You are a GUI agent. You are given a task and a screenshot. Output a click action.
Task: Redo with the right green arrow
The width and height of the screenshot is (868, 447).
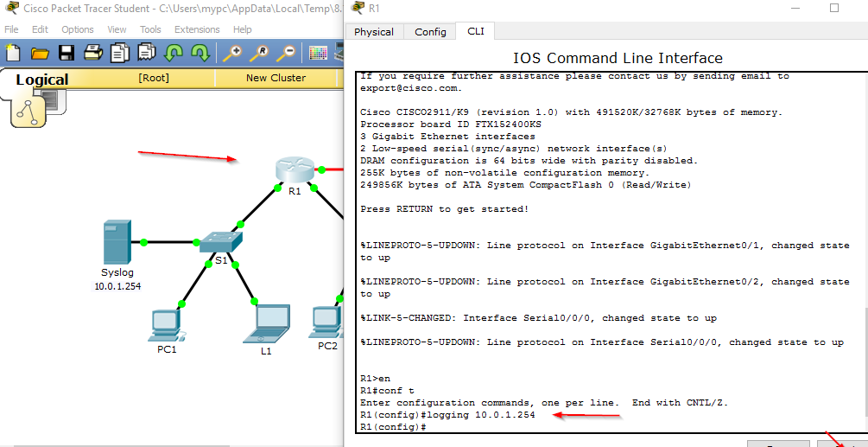click(x=200, y=54)
